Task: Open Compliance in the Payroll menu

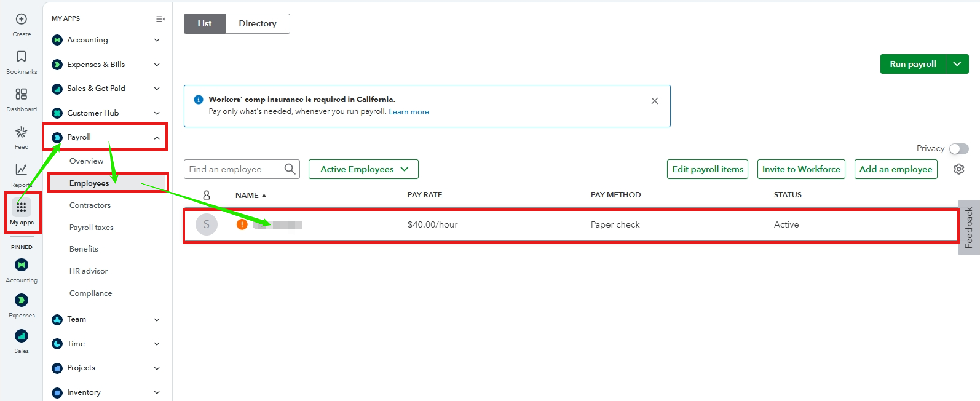Action: [90, 293]
